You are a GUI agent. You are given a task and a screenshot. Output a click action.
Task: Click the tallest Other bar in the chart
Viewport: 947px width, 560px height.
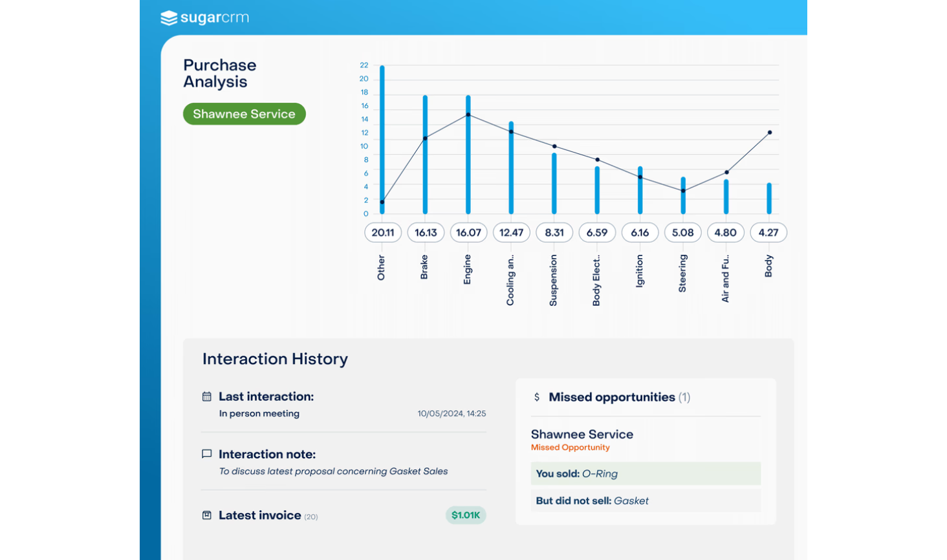382,140
